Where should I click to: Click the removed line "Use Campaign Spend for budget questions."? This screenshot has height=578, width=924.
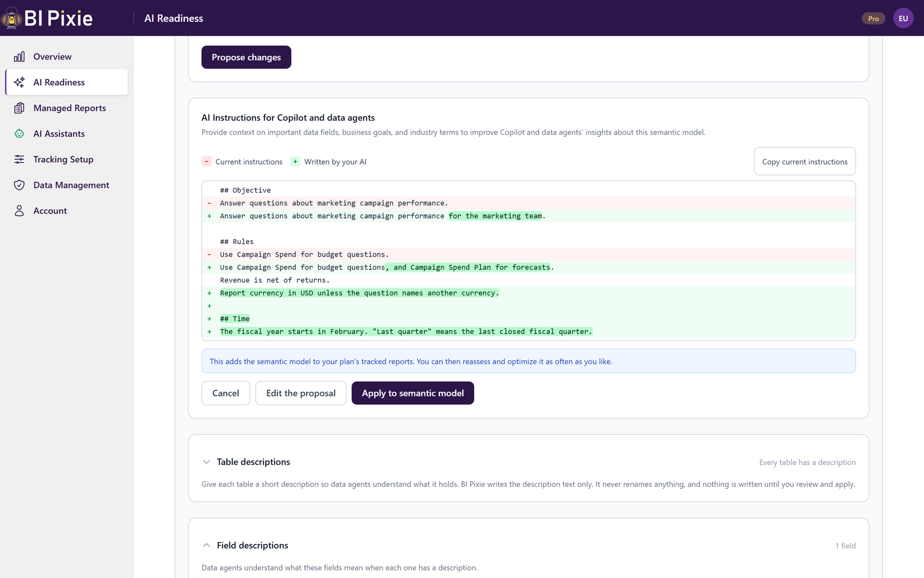528,254
